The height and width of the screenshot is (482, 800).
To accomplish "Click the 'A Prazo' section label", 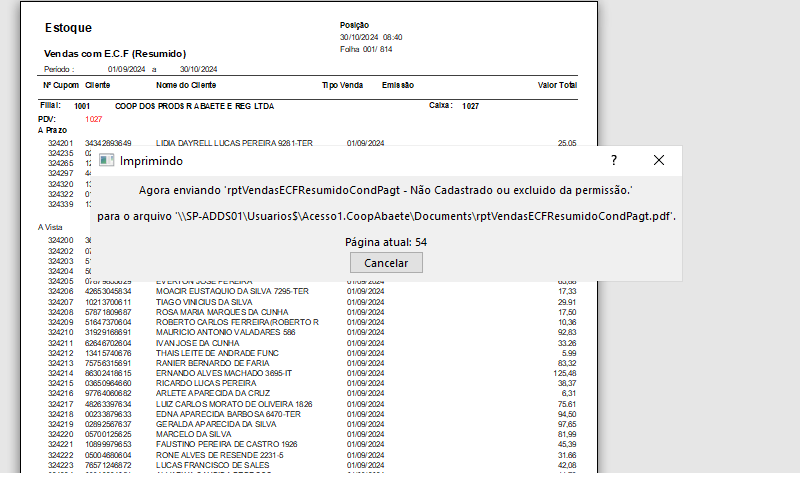I will 52,130.
